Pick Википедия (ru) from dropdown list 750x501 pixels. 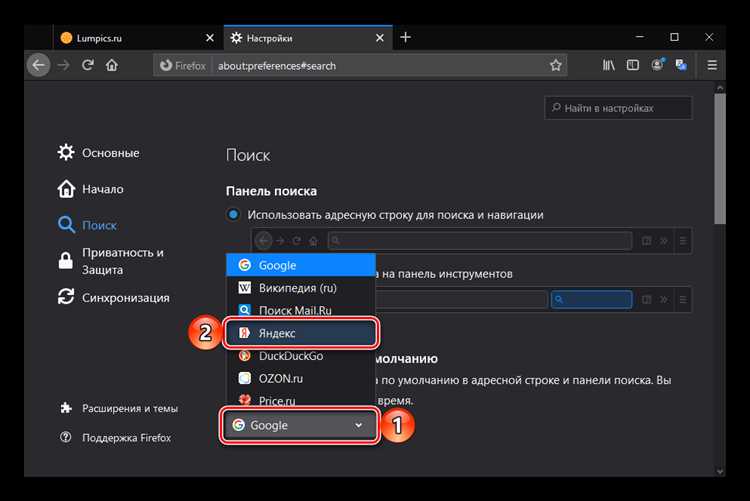(x=301, y=288)
